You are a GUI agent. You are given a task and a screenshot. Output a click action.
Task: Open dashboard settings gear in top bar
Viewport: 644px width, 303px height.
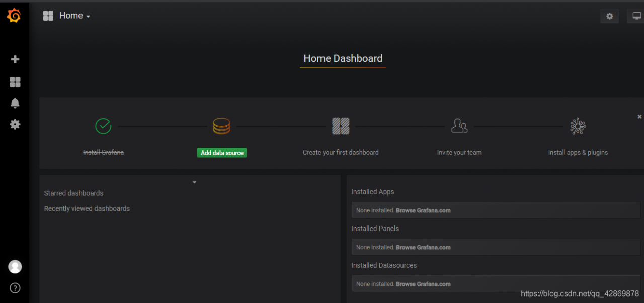pyautogui.click(x=609, y=16)
